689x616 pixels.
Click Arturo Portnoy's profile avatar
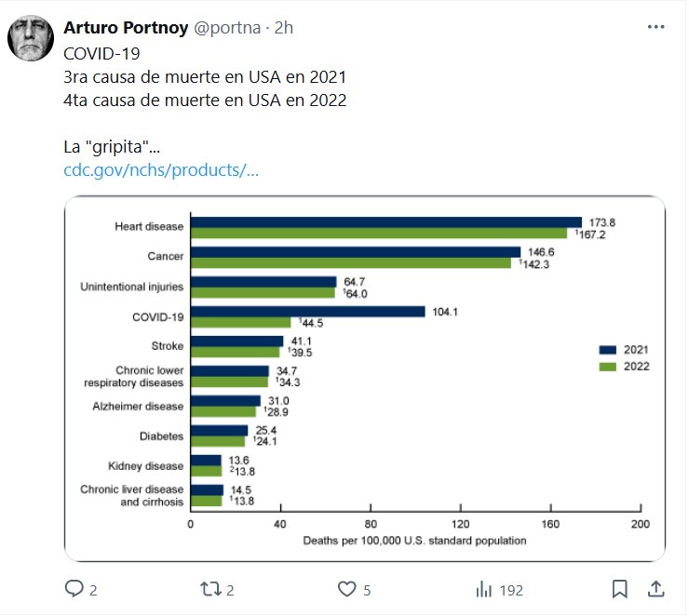[x=32, y=38]
